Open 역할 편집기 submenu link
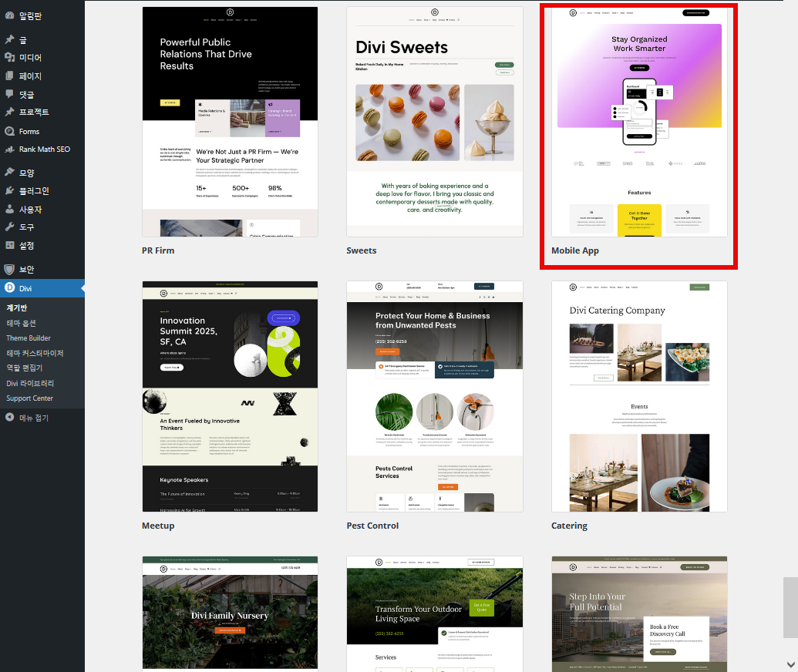Screen dimensions: 798x672 [25, 368]
